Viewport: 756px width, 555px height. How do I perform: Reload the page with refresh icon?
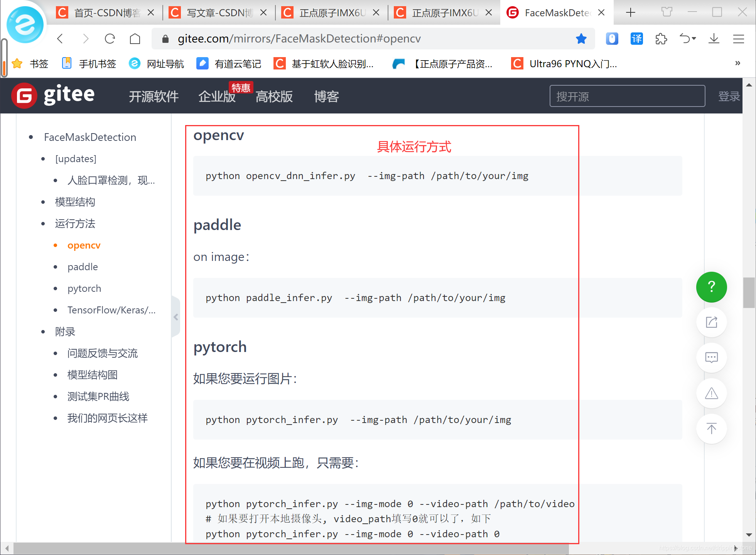pos(110,39)
